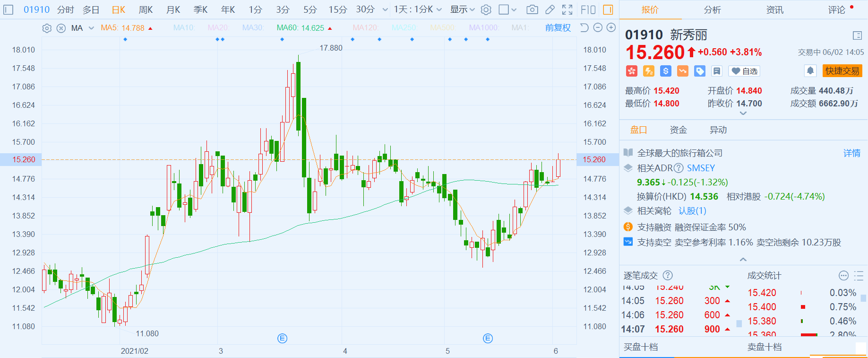Click the Hong Kong market flag icon

632,71
